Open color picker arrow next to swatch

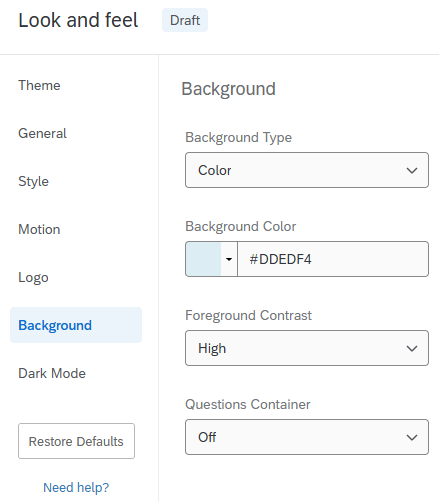(x=229, y=259)
